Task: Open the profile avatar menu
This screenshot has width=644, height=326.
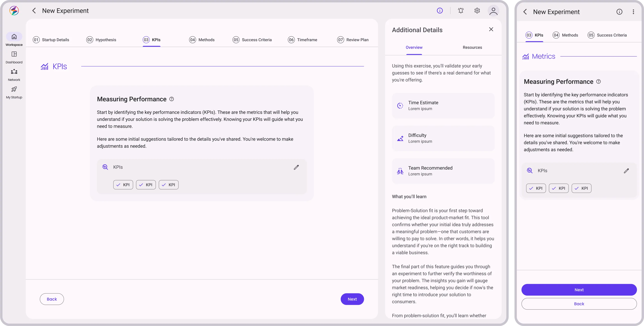Action: 493,11
